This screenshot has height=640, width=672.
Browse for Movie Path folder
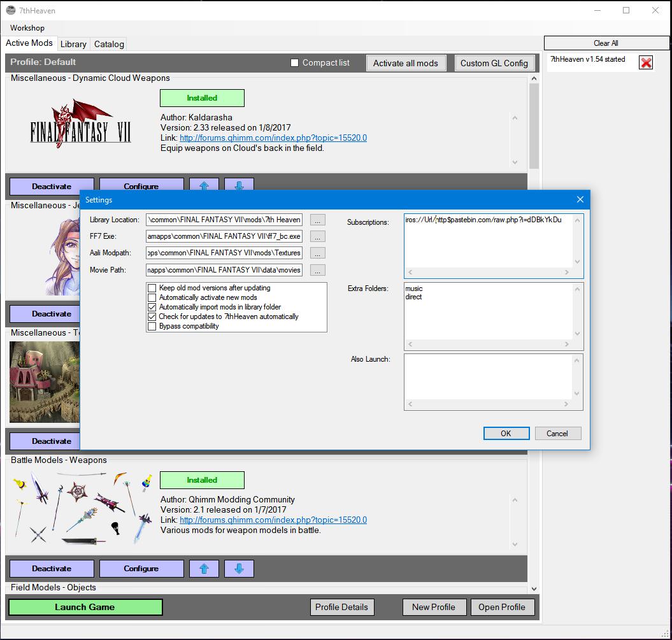coord(318,270)
